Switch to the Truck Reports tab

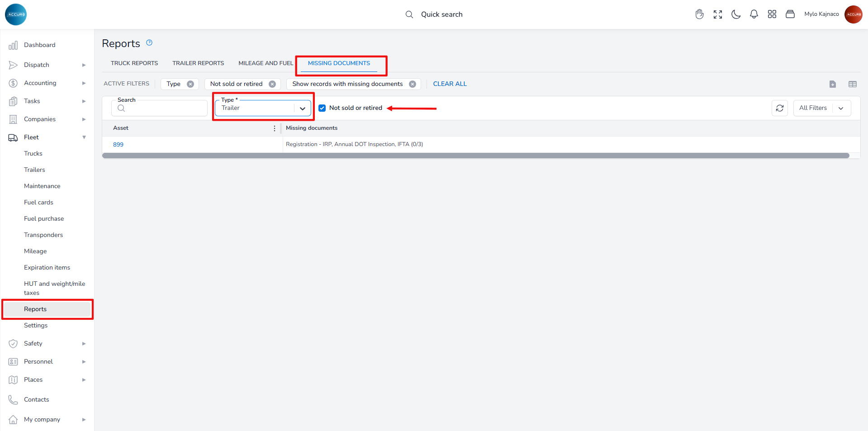[x=134, y=63]
